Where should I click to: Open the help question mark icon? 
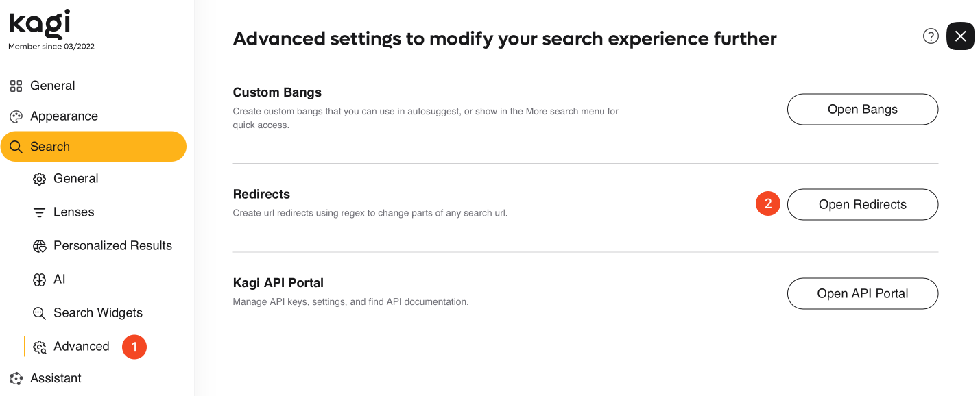[x=930, y=36]
